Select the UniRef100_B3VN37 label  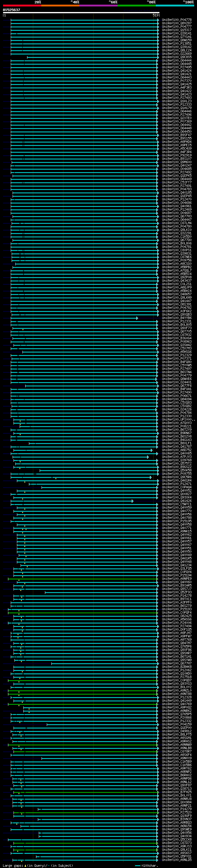click(177, 819)
